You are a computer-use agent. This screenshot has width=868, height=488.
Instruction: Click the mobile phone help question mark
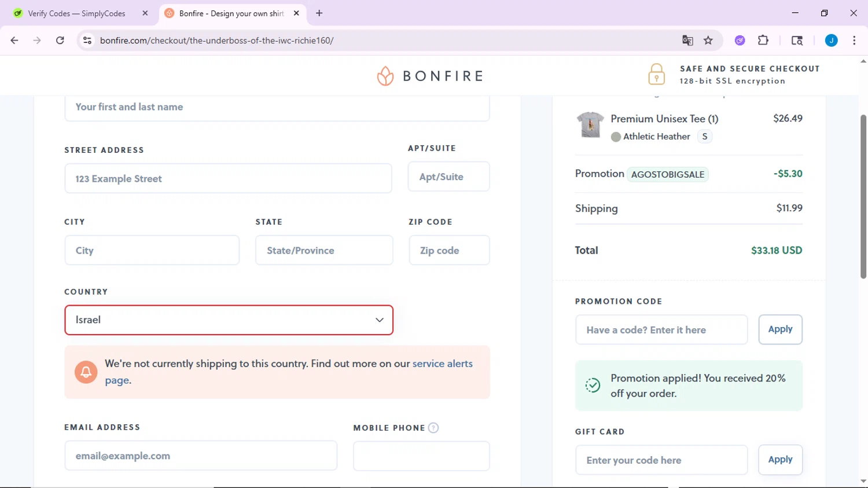[433, 428]
